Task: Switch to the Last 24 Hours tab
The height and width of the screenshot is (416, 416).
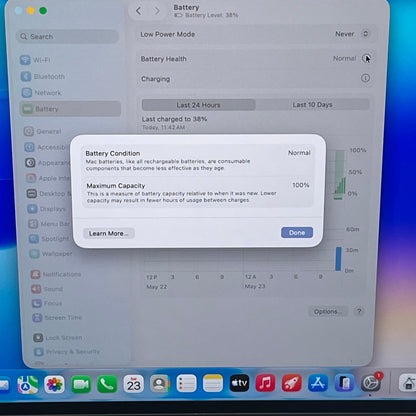Action: (x=199, y=105)
